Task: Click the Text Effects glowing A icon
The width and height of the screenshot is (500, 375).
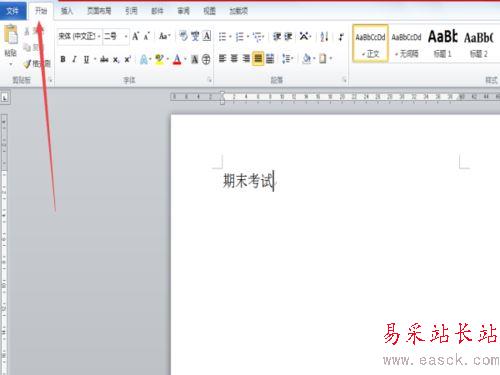Action: (x=144, y=59)
